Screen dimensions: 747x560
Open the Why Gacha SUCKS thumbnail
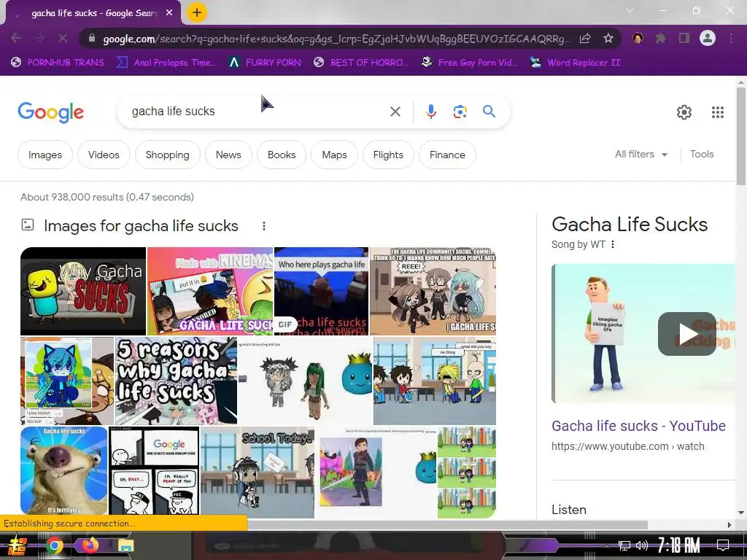pyautogui.click(x=83, y=291)
